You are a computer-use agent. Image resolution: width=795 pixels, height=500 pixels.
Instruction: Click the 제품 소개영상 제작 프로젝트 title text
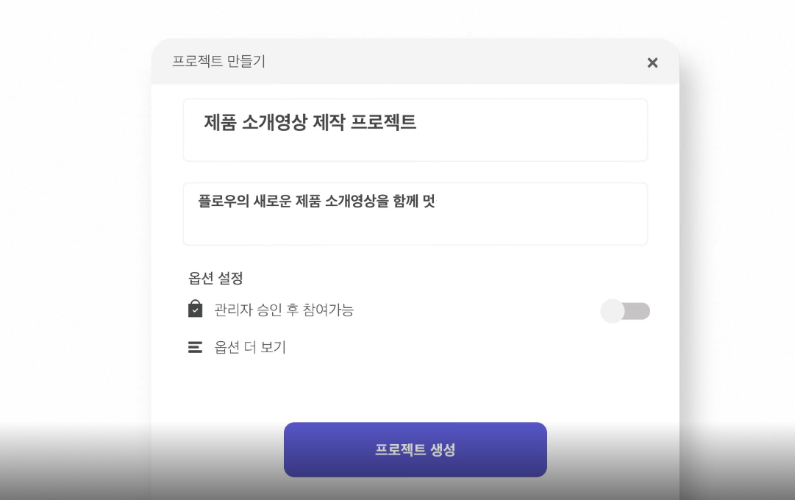310,123
